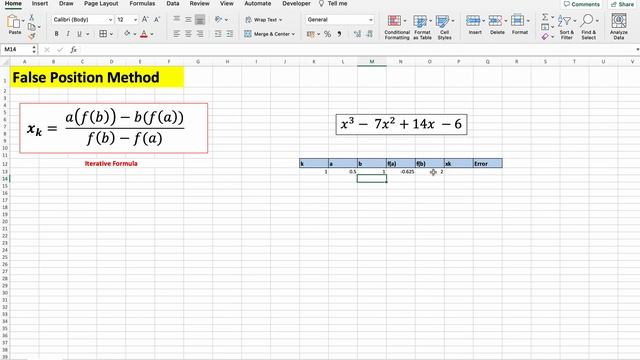The height and width of the screenshot is (360, 640).
Task: Toggle Underline formatting
Action: (x=79, y=34)
